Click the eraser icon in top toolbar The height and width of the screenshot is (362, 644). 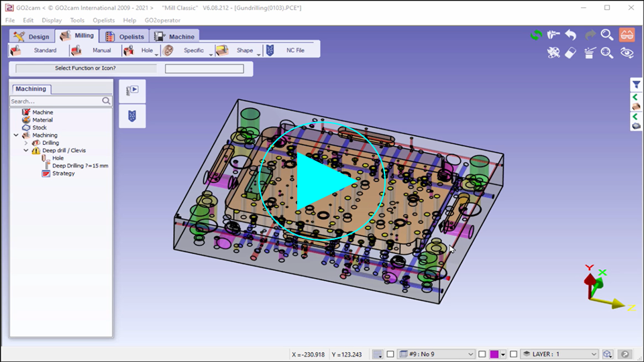click(x=571, y=52)
